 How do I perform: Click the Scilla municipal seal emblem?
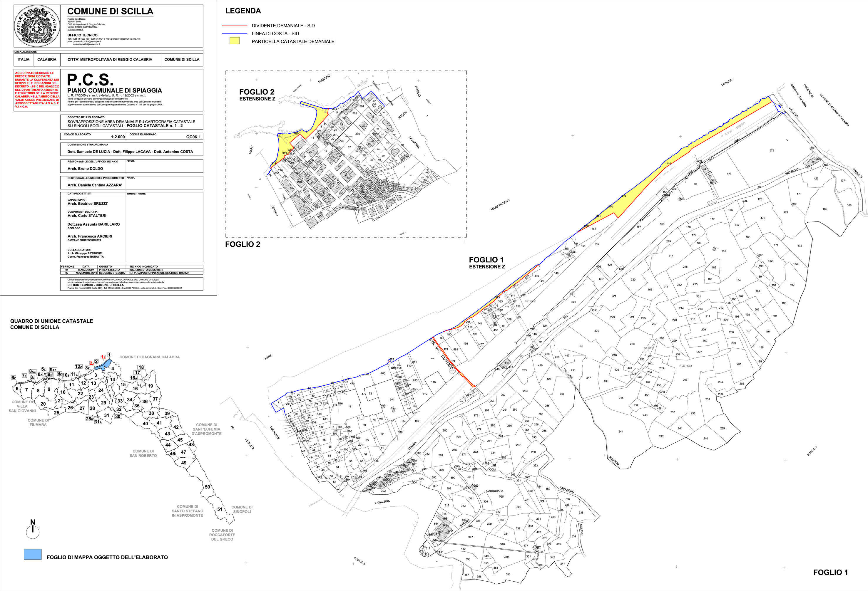(37, 26)
